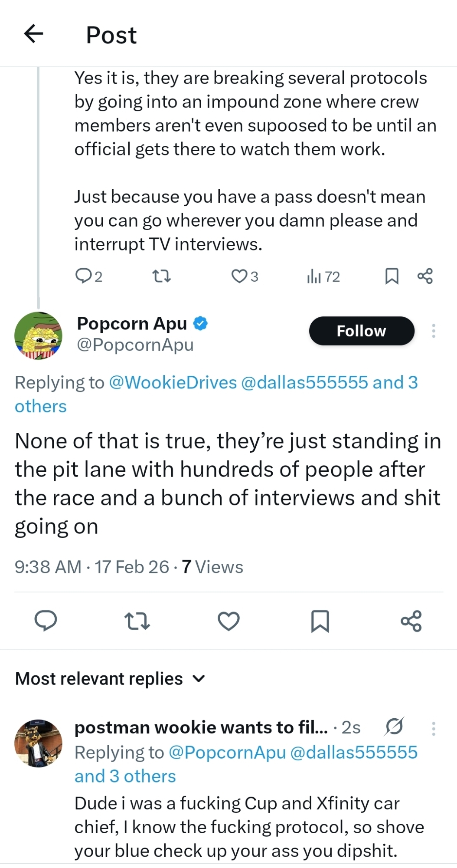Follow Popcorn Apu
457x868 pixels.
361,331
